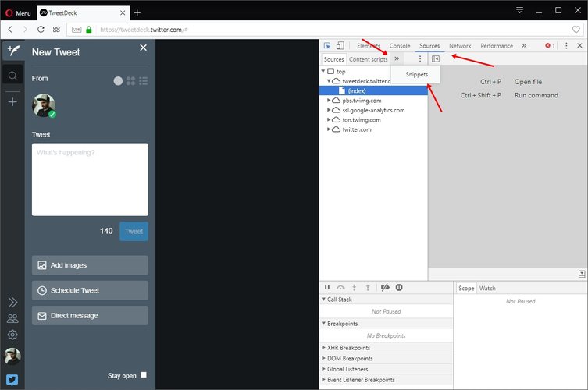Open TweetDeck search in the sidebar
Image resolution: width=588 pixels, height=390 pixels.
pyautogui.click(x=12, y=76)
